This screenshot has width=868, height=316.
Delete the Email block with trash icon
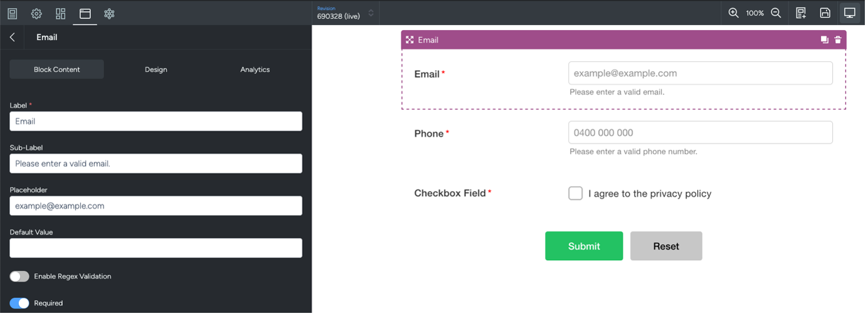(838, 39)
